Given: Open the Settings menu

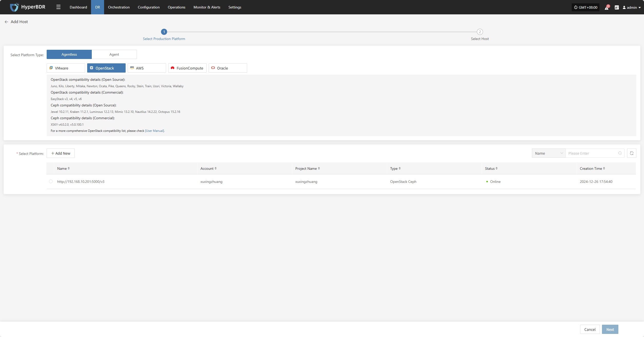Looking at the screenshot, I should pyautogui.click(x=235, y=7).
